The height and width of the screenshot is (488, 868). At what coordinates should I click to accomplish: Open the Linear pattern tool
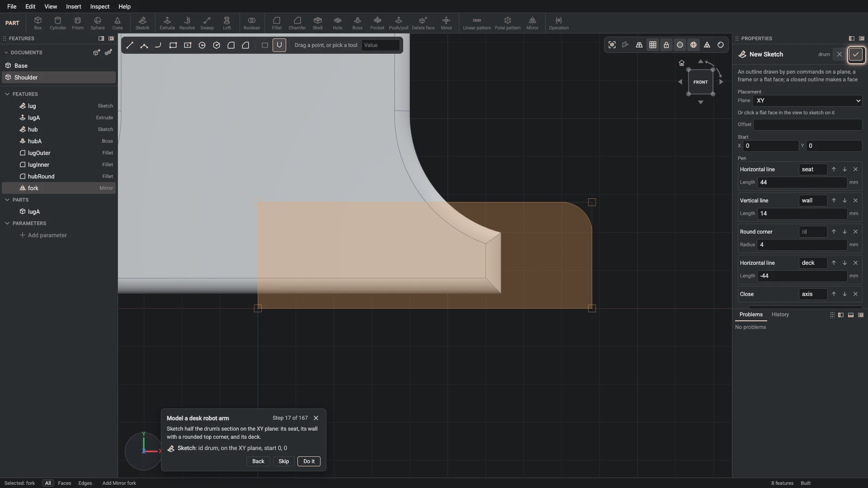[x=476, y=23]
